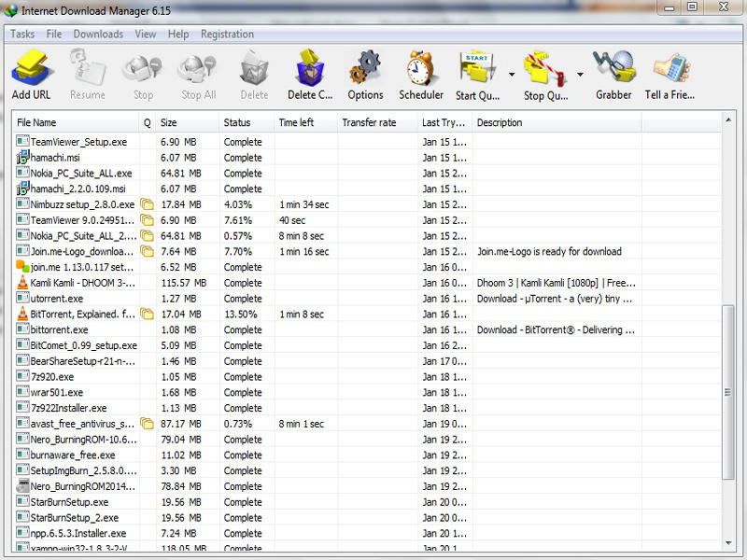747x560 pixels.
Task: Open the Scheduler alarm clock icon
Action: point(421,69)
